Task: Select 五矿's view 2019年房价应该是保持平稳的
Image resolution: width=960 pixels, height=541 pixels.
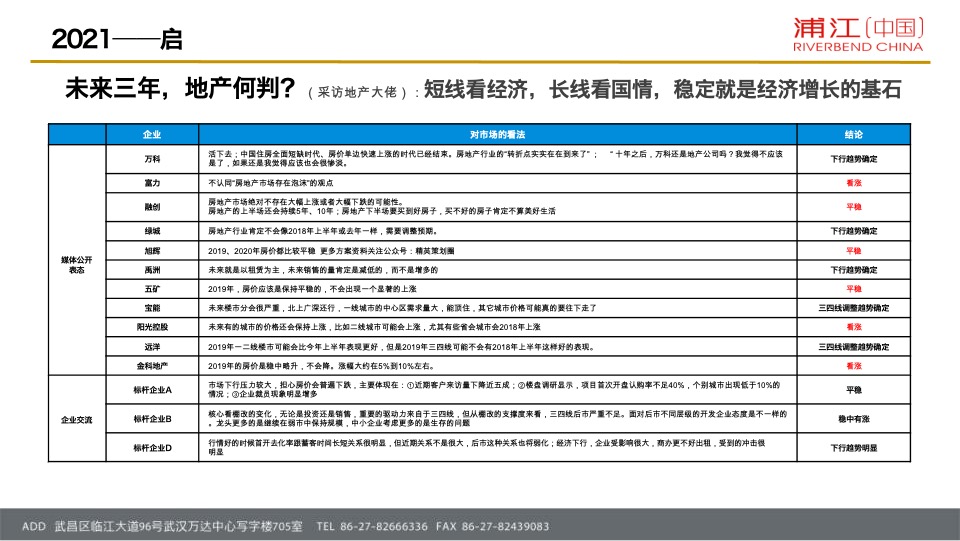Action: (x=312, y=289)
